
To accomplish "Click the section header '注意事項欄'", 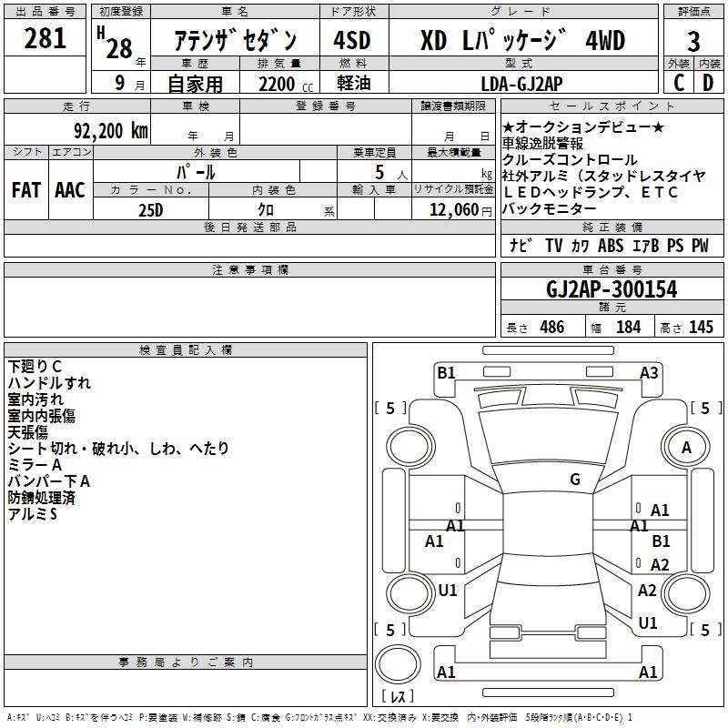I will 250,269.
